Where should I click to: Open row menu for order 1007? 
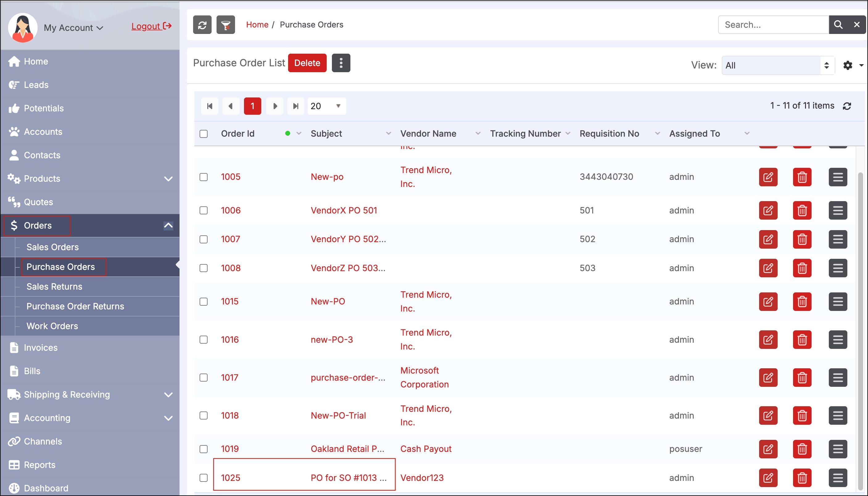838,239
